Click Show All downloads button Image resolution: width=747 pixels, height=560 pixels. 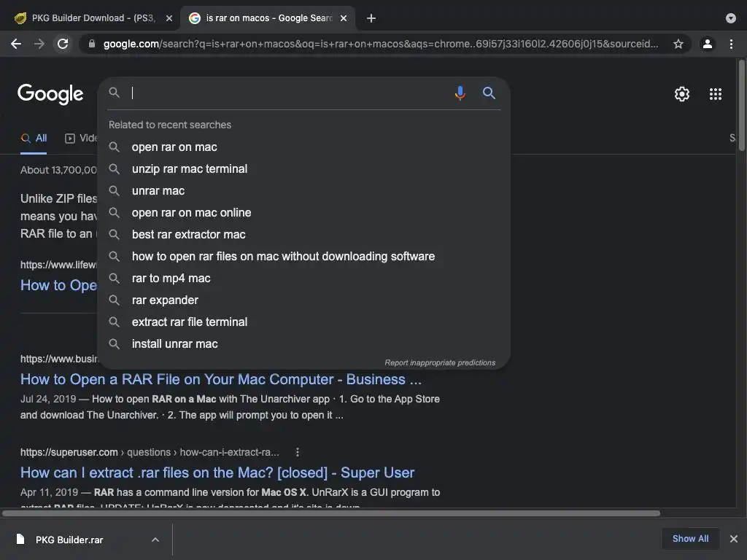pyautogui.click(x=690, y=539)
